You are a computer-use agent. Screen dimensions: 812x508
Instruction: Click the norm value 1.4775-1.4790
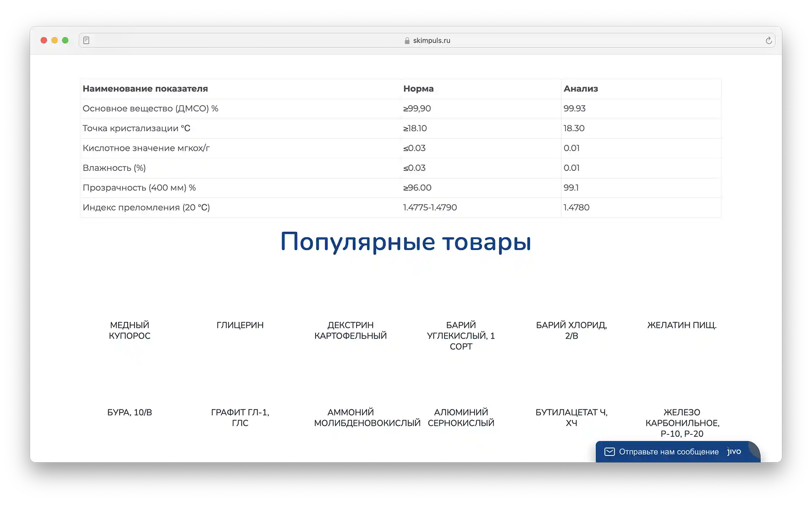pyautogui.click(x=430, y=207)
